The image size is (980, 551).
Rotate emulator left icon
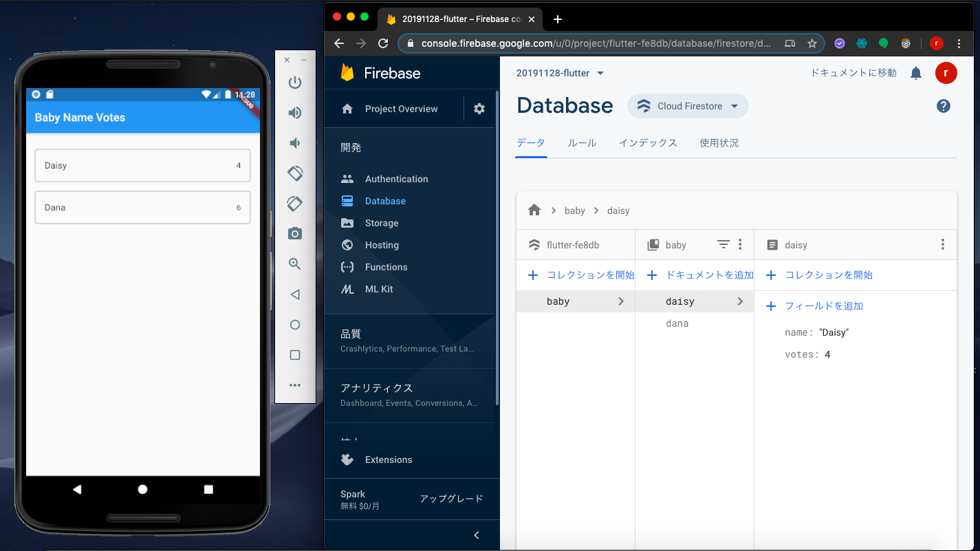295,173
